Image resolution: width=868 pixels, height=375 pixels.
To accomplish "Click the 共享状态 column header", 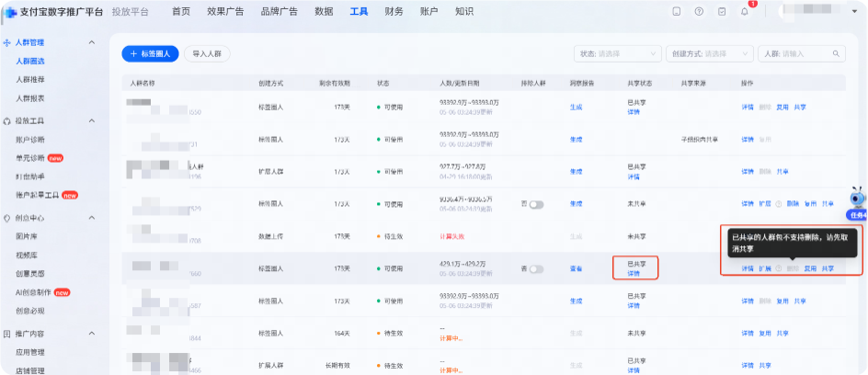I will pyautogui.click(x=639, y=83).
